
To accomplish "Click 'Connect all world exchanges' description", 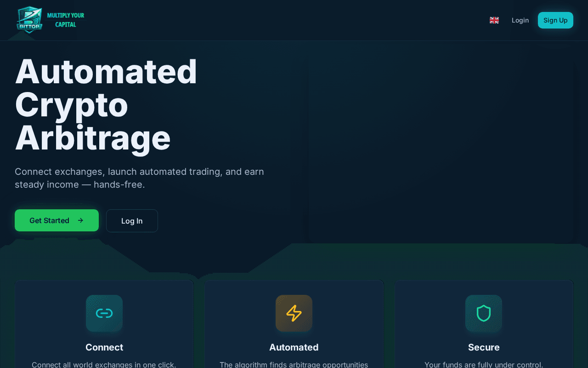I will coord(104,364).
